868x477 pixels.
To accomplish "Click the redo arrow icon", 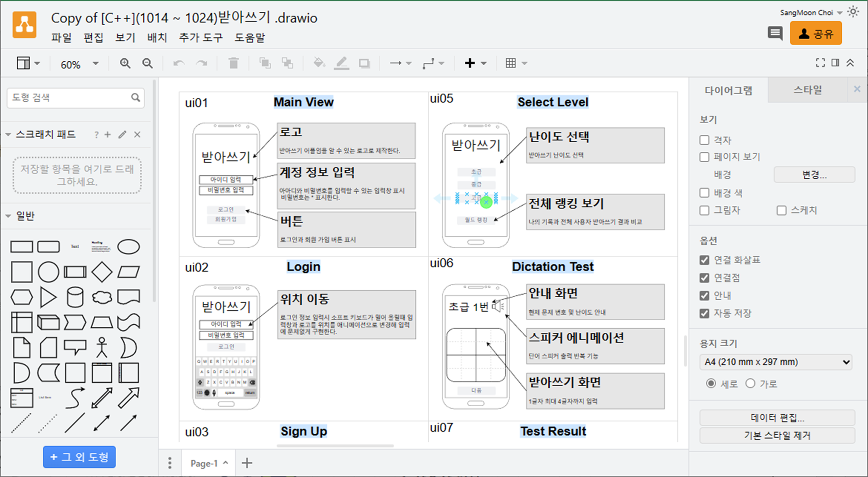I will [x=202, y=63].
